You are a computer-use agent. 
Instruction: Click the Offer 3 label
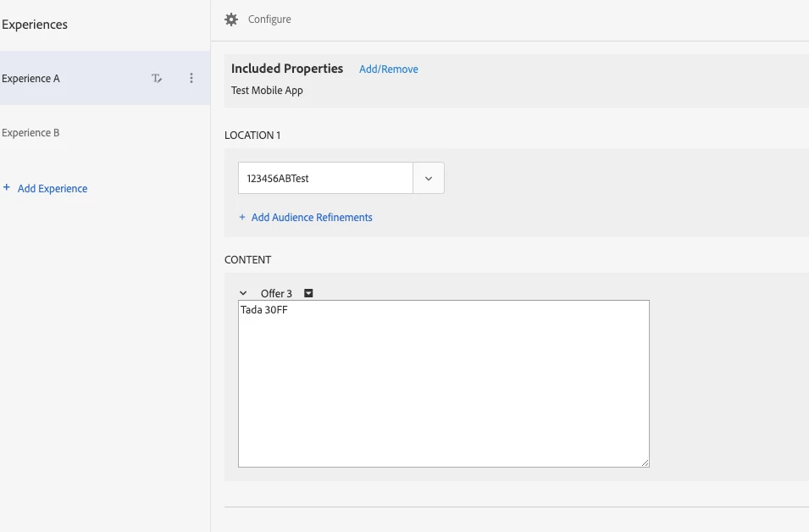click(276, 293)
